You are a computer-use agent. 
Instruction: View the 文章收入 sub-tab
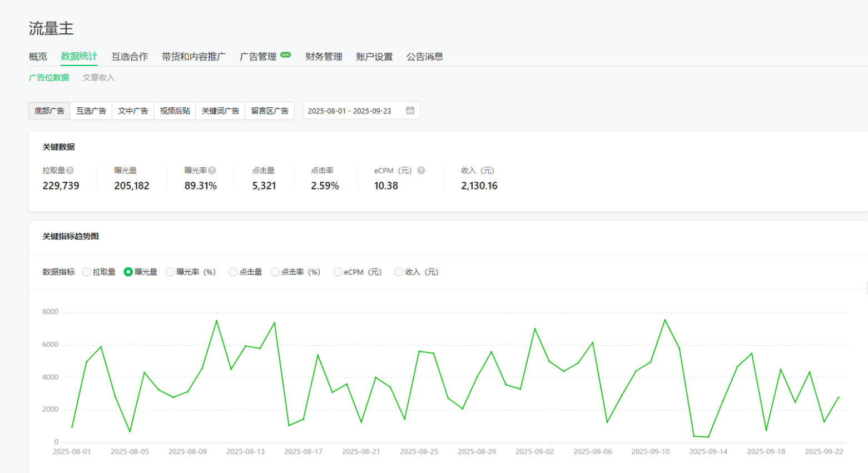click(x=98, y=78)
